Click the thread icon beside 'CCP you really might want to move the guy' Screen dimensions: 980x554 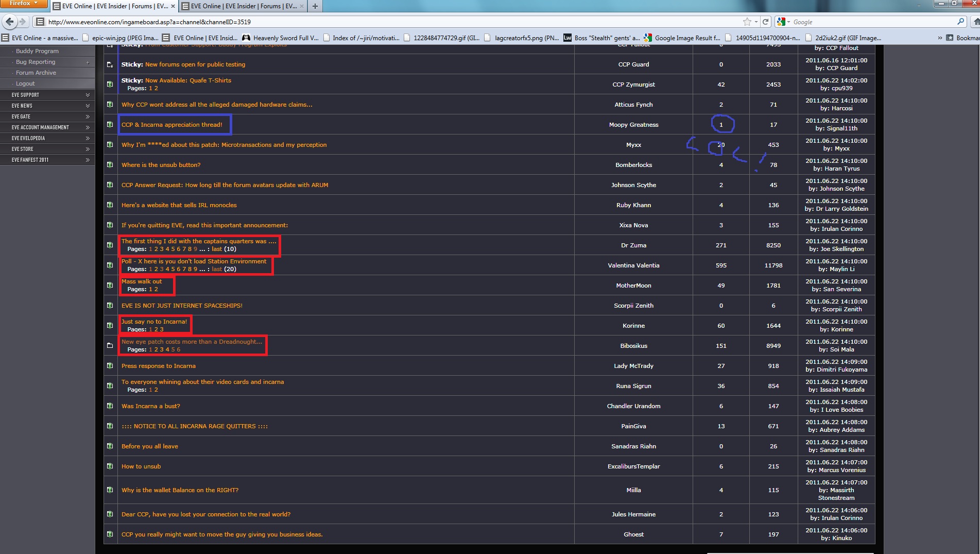110,534
